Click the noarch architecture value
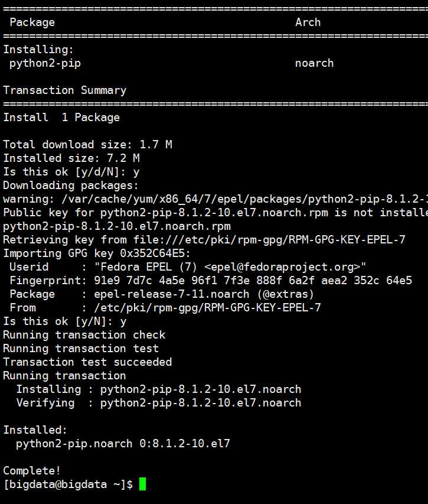This screenshot has width=428, height=504. click(314, 63)
